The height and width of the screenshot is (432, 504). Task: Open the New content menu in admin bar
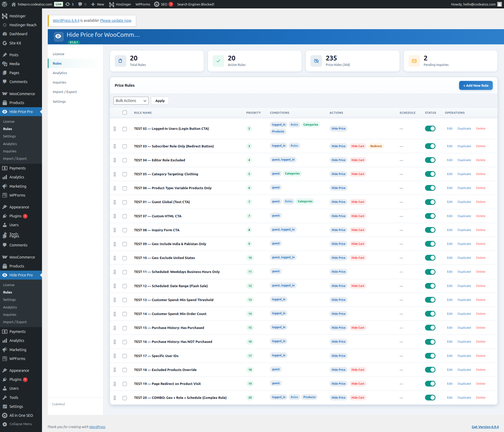click(98, 4)
